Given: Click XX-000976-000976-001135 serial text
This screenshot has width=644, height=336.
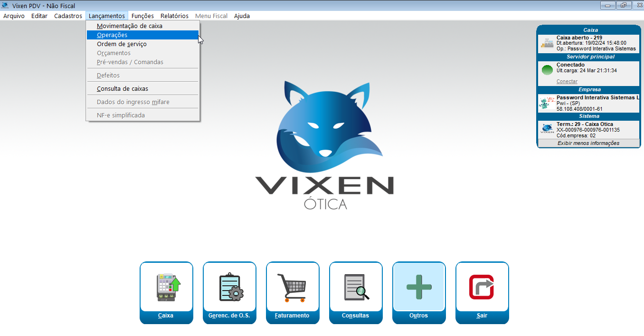Looking at the screenshot, I should (588, 130).
